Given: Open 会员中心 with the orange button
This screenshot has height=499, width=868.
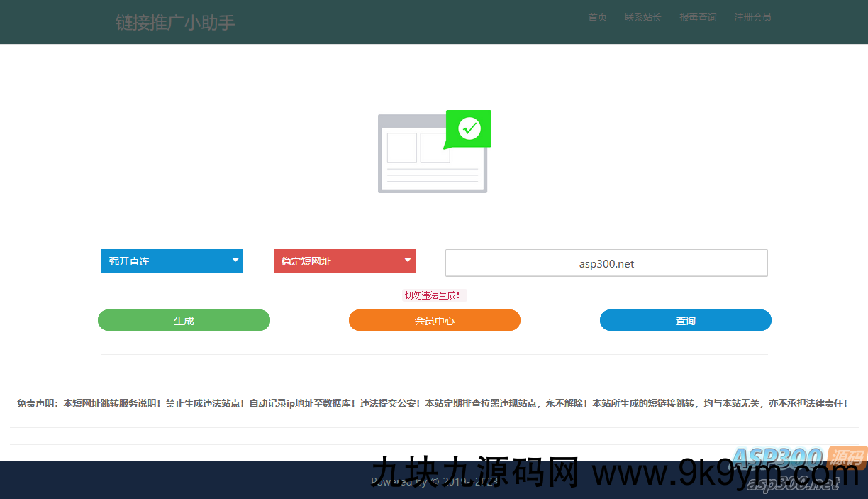Looking at the screenshot, I should [434, 321].
